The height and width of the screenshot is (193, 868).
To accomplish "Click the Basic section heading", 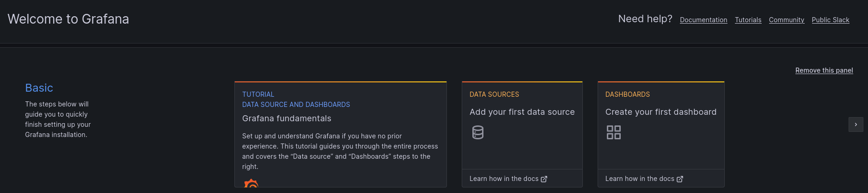I will 39,88.
